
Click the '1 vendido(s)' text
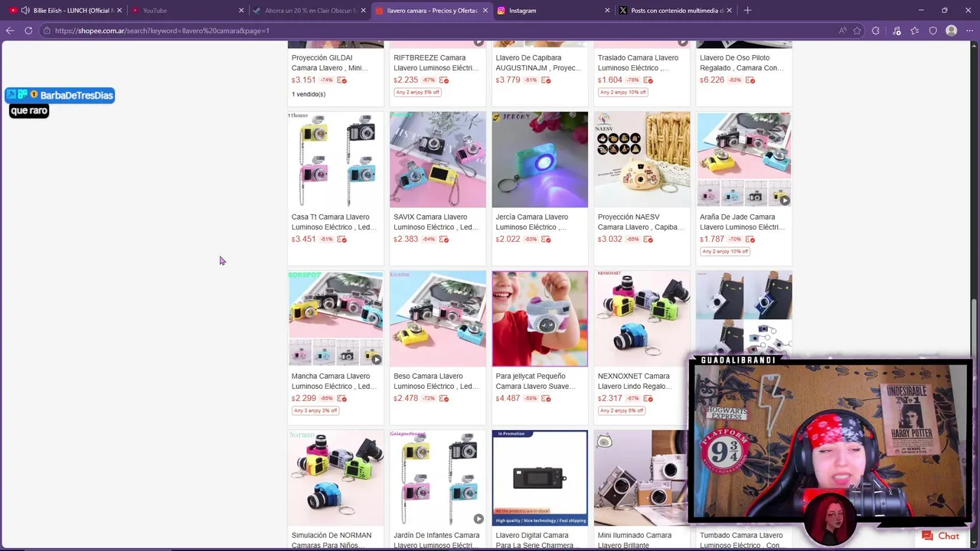[309, 94]
